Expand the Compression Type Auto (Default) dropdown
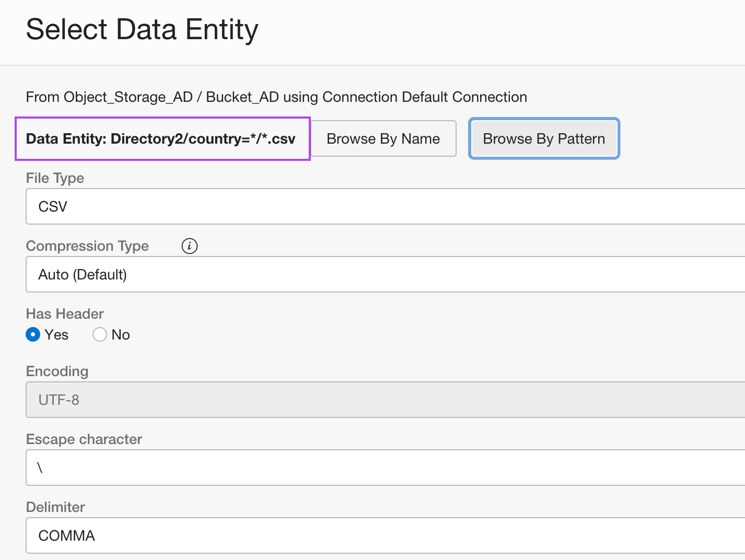745x560 pixels. 385,274
